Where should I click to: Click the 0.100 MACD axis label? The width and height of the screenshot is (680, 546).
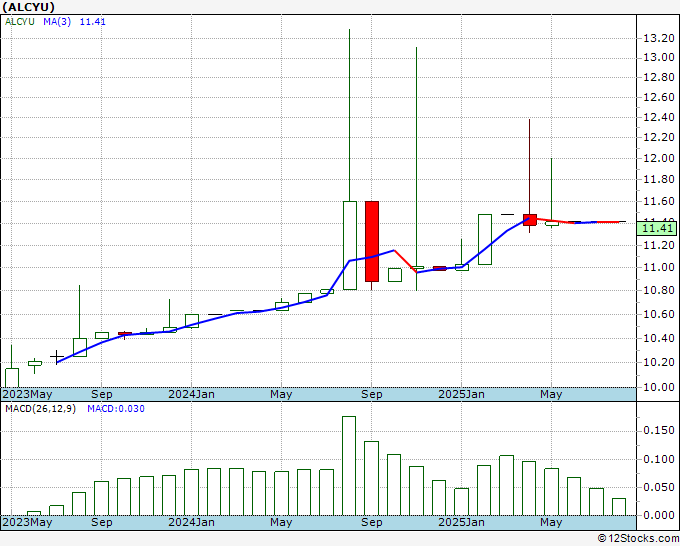coord(658,459)
